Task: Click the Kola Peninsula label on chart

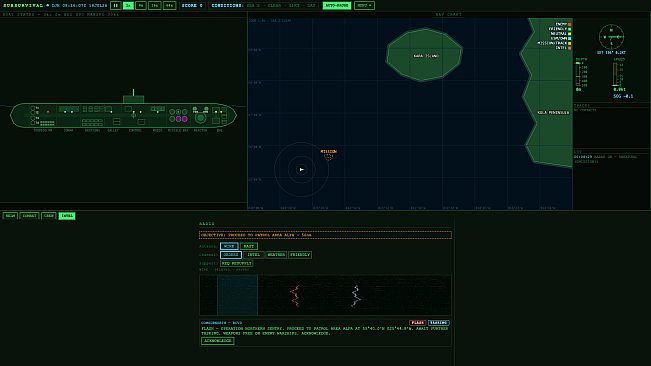Action: pyautogui.click(x=553, y=112)
